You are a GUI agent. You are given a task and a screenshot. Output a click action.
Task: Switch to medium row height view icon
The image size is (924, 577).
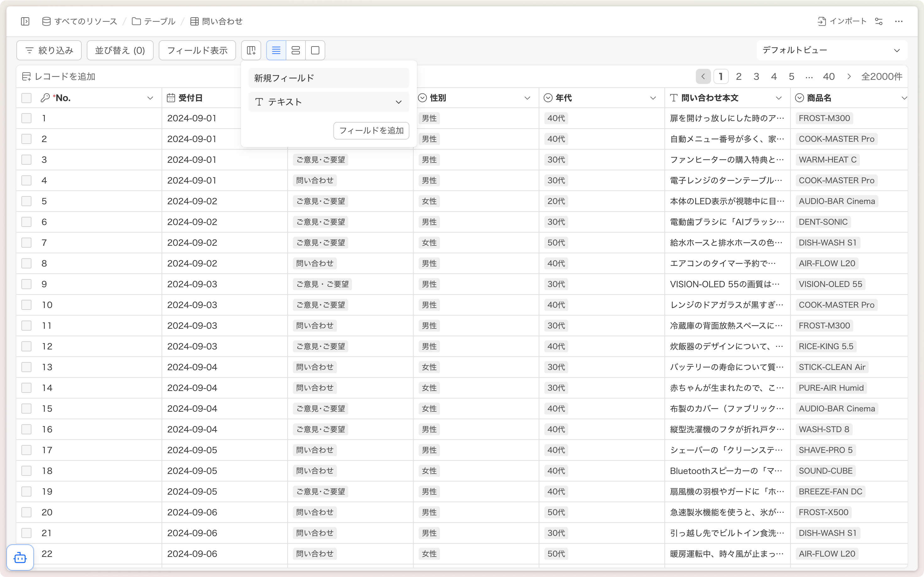(x=295, y=50)
